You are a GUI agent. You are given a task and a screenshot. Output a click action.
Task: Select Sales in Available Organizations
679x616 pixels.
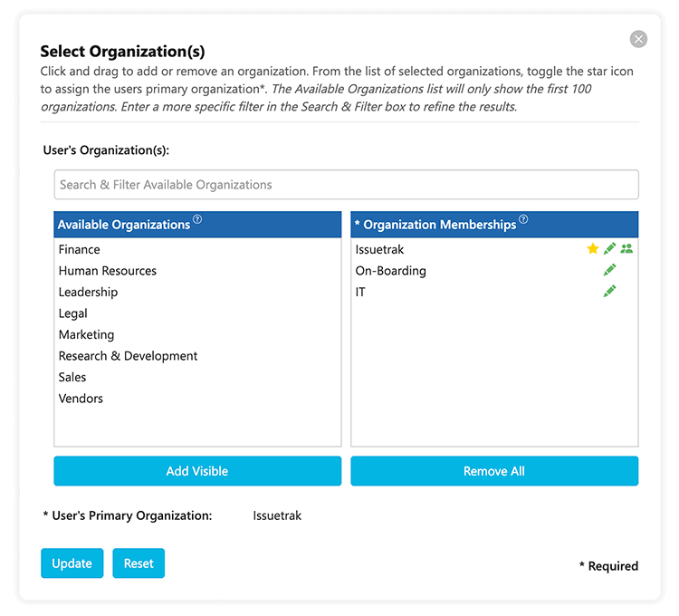[x=197, y=377]
